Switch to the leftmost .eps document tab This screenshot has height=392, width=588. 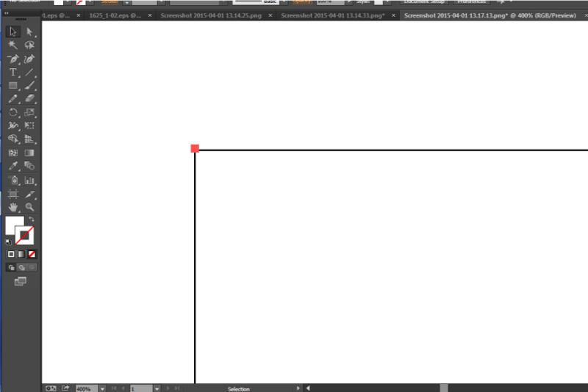click(x=57, y=15)
